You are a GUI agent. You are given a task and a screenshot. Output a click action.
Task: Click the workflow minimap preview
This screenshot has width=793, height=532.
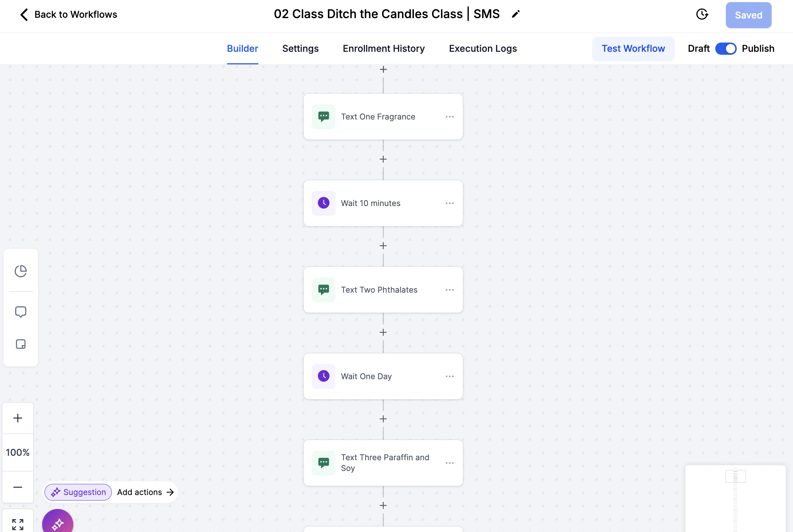(x=735, y=498)
